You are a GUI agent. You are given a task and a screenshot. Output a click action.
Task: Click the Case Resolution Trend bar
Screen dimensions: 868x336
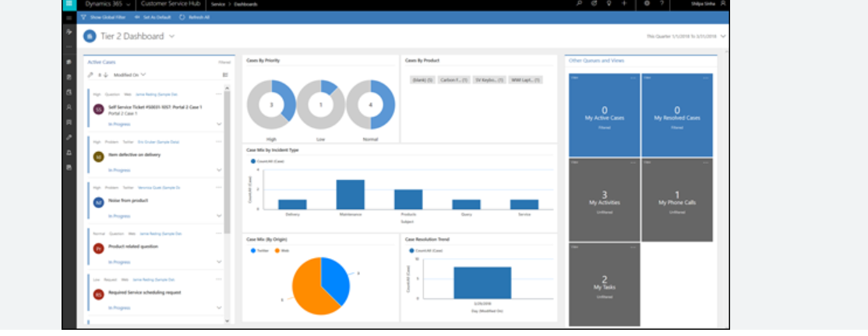(482, 283)
